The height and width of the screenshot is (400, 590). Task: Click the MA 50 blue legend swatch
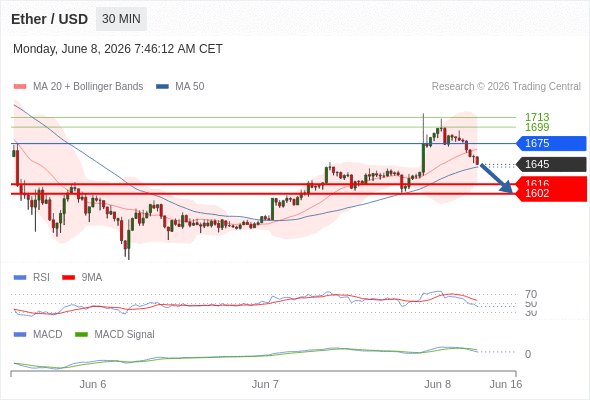(x=162, y=87)
